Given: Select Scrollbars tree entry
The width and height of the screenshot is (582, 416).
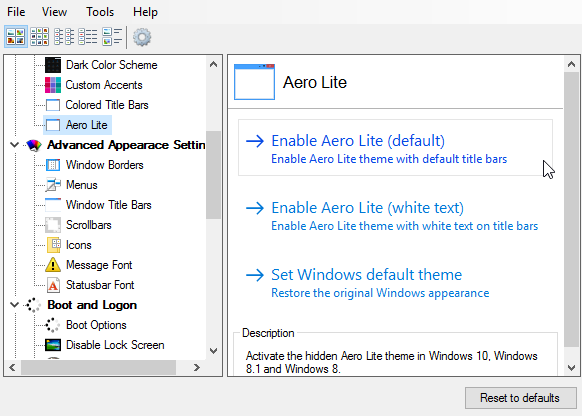Looking at the screenshot, I should tap(89, 225).
